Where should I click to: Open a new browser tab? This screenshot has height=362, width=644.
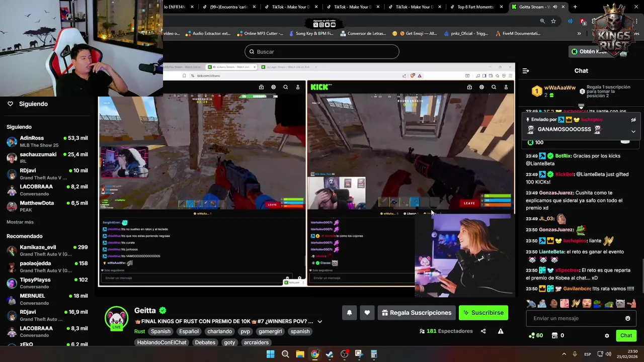pyautogui.click(x=575, y=7)
